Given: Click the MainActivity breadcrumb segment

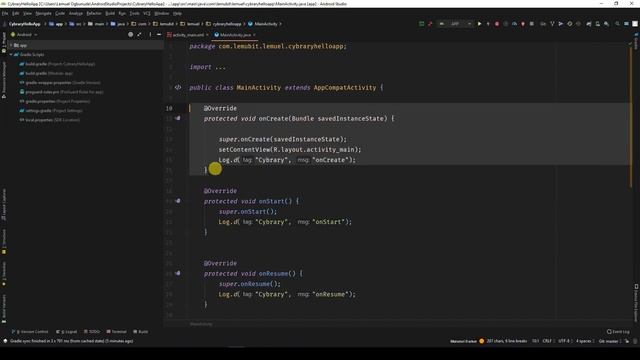Looking at the screenshot, I should tap(263, 24).
